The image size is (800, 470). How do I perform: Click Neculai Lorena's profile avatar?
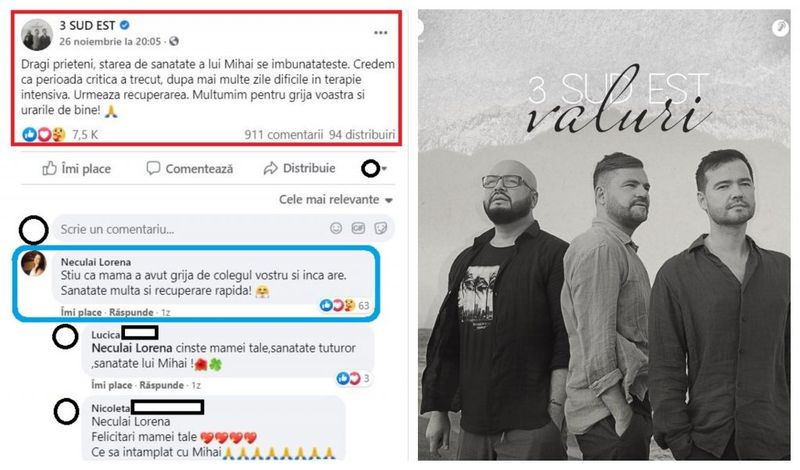pyautogui.click(x=34, y=264)
